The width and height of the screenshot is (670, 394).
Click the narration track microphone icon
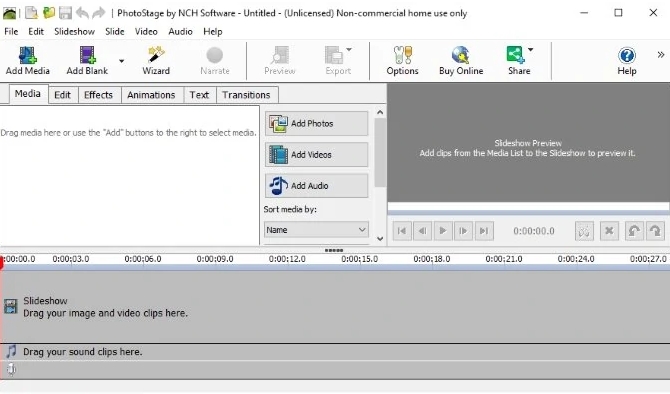coord(11,369)
